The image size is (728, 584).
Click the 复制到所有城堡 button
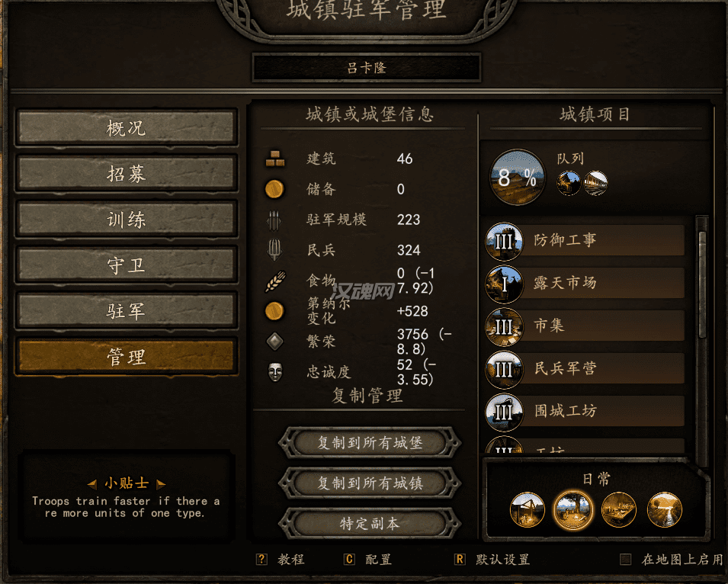370,443
